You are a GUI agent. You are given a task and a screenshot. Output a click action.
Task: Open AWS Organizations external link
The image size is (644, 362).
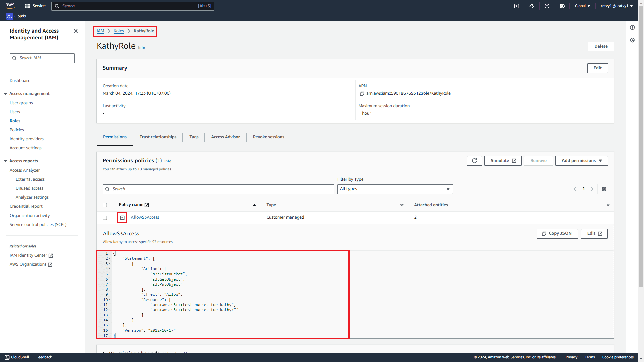click(31, 264)
